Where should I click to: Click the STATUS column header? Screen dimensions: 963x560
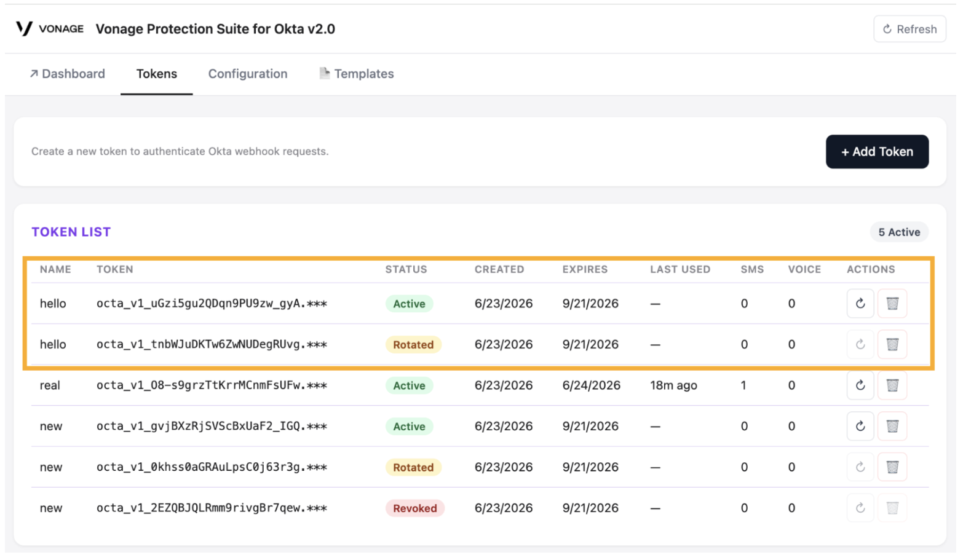406,270
